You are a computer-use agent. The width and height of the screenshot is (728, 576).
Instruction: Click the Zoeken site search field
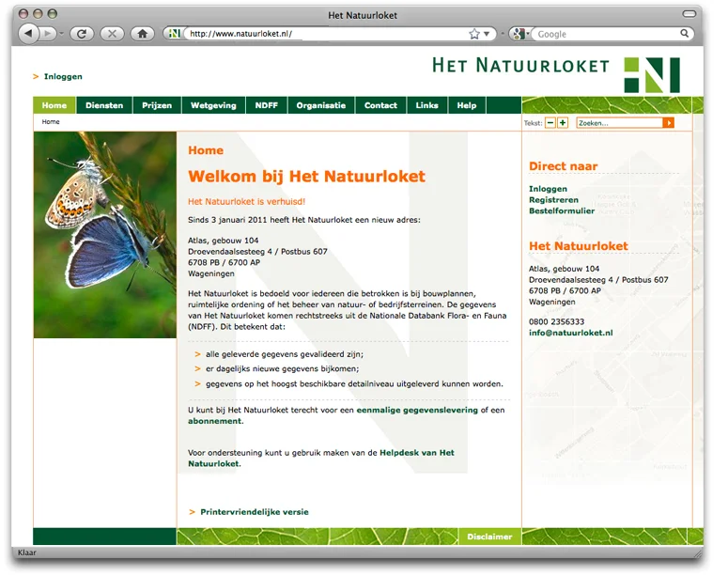coord(620,123)
